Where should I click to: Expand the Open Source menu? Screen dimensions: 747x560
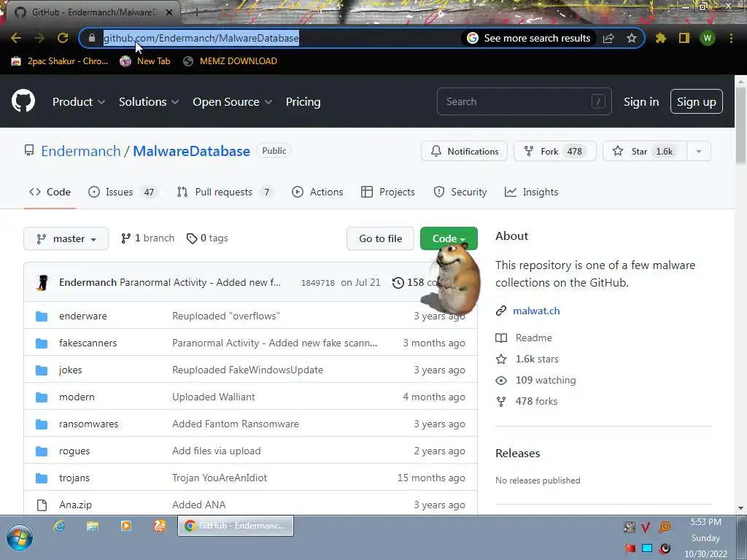[233, 102]
